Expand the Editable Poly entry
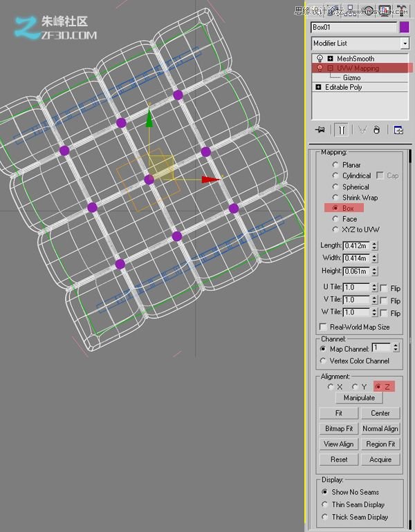Viewport: 415px width, 532px height. [x=318, y=87]
